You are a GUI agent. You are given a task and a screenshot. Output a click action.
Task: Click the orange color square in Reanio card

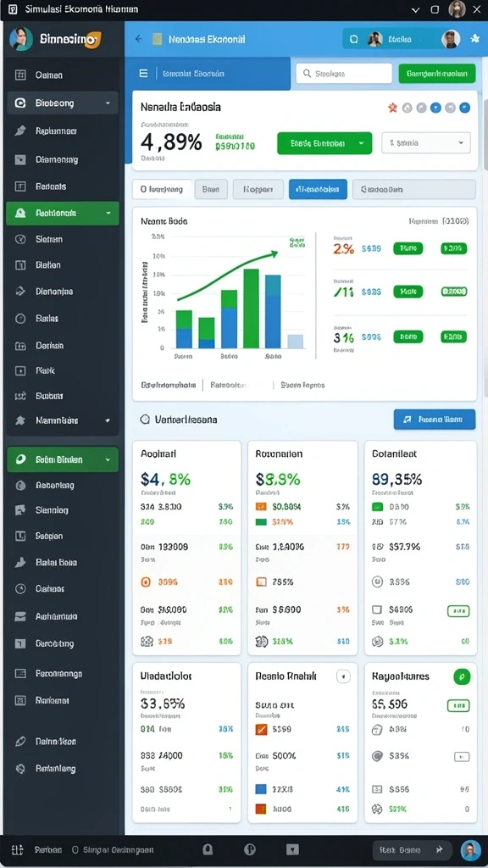click(x=262, y=730)
